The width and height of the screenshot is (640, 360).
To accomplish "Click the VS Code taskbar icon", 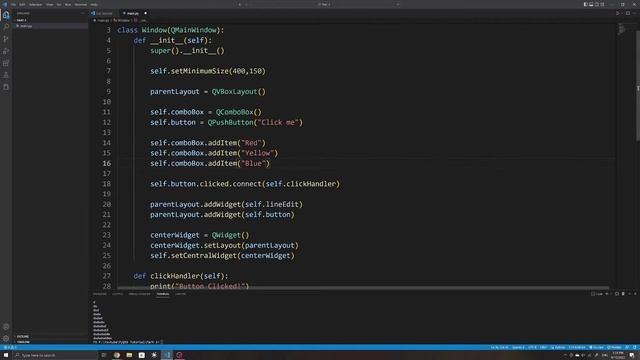I will click(x=167, y=355).
